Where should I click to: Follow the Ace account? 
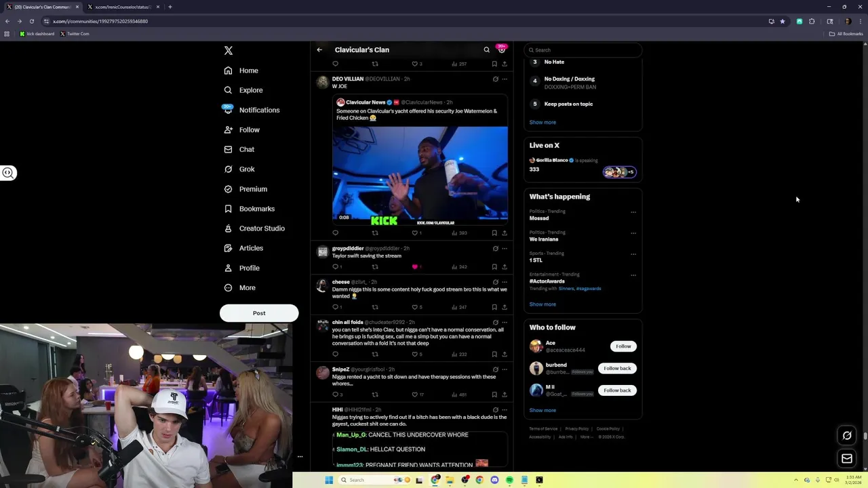pos(623,346)
